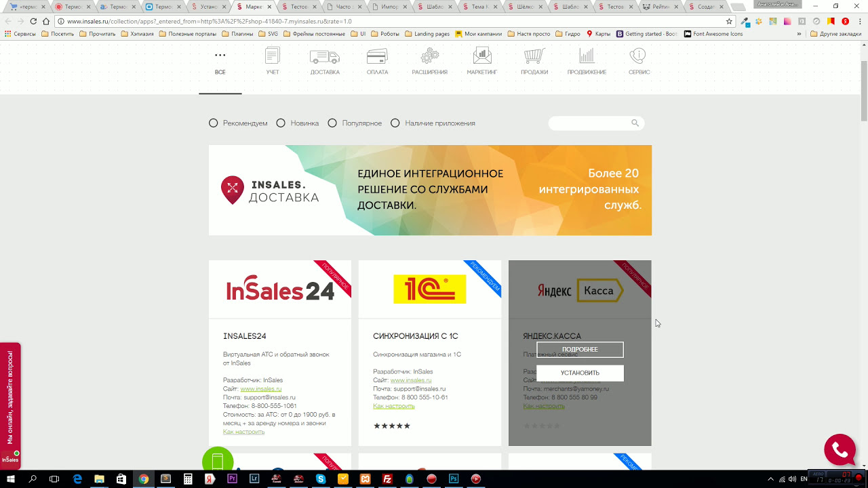Open the taskbar calculator icon
Viewport: 868px width, 488px height.
tap(188, 479)
